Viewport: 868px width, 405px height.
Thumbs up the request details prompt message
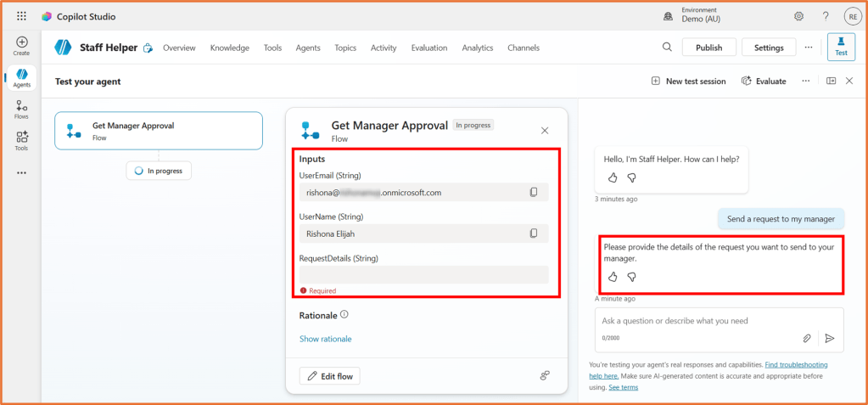click(613, 277)
